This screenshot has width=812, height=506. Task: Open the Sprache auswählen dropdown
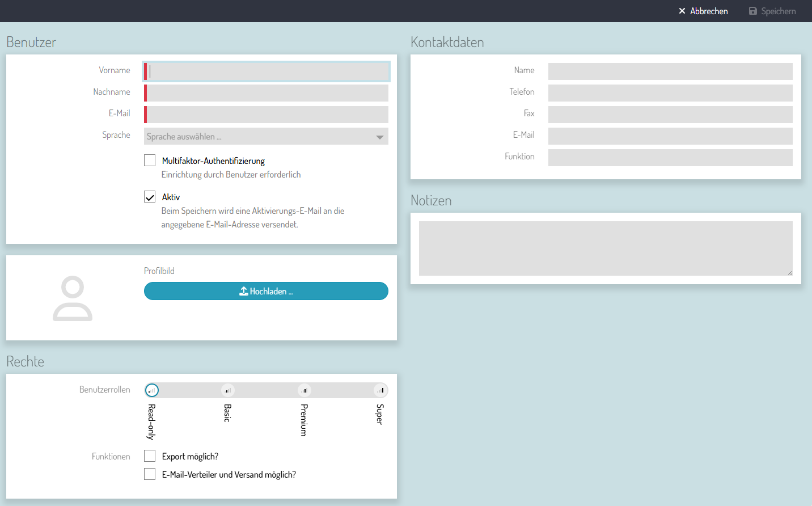pos(260,137)
